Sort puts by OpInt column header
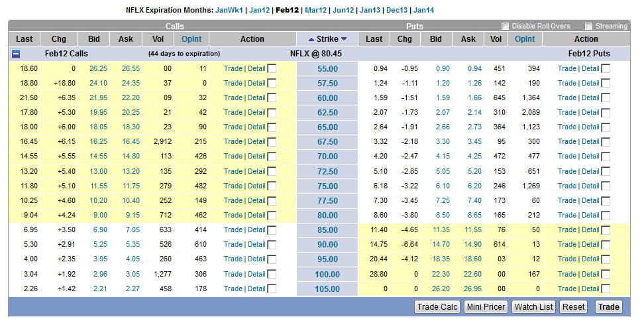The image size is (644, 325). tap(525, 39)
